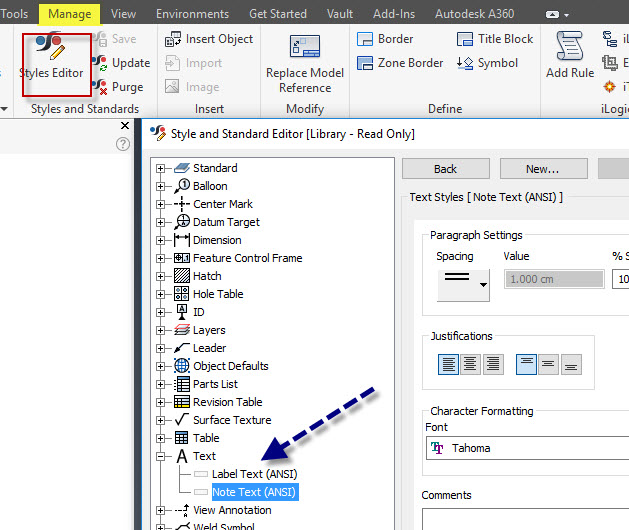Click into the Comments text box

point(526,519)
